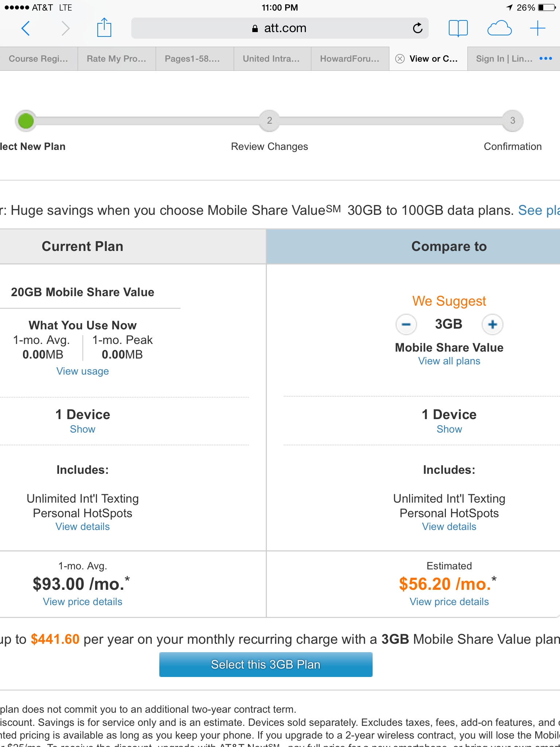
Task: Click the $441.60 savings amount
Action: pos(55,639)
